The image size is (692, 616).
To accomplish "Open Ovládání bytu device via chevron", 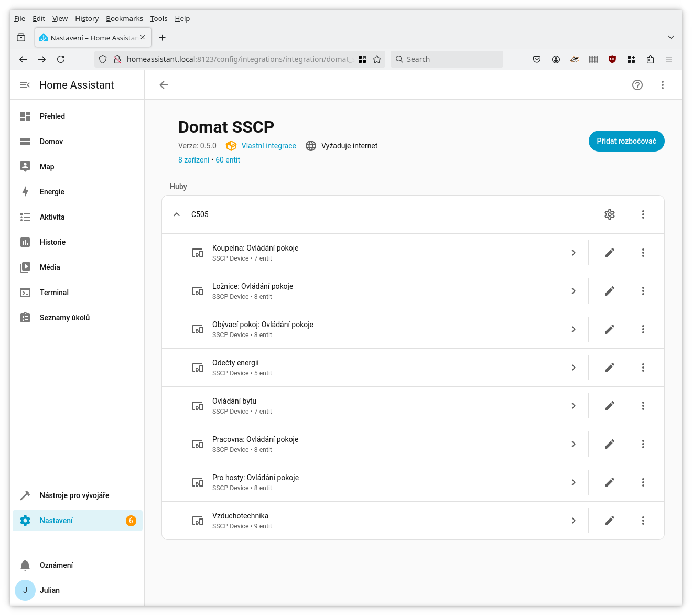I will 574,406.
